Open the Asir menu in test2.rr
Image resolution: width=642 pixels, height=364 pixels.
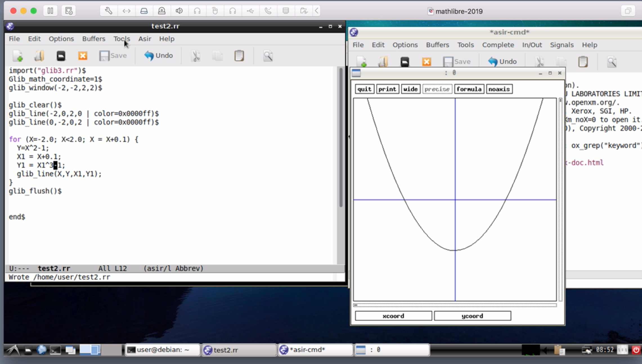(x=145, y=39)
